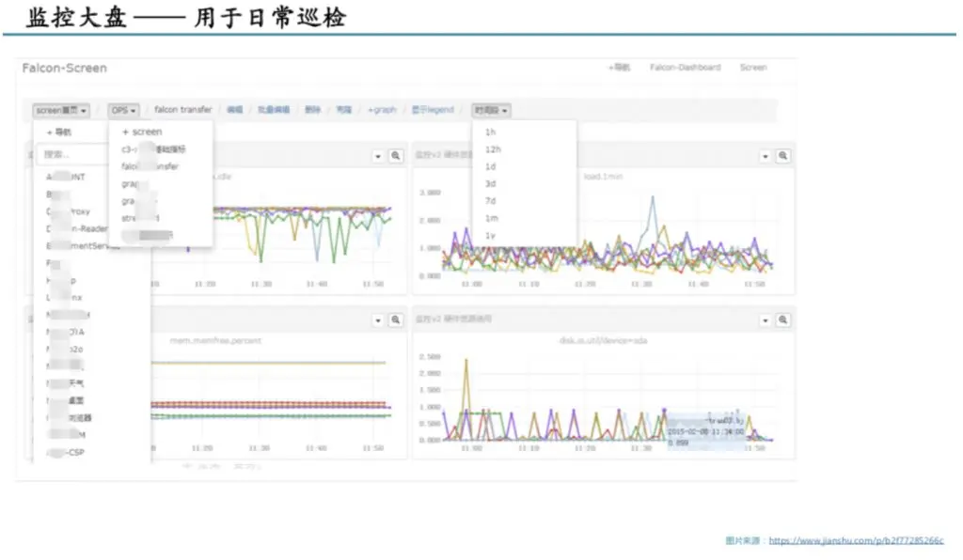
Task: Click +导航 inside the screen dropdown list
Action: [x=59, y=132]
